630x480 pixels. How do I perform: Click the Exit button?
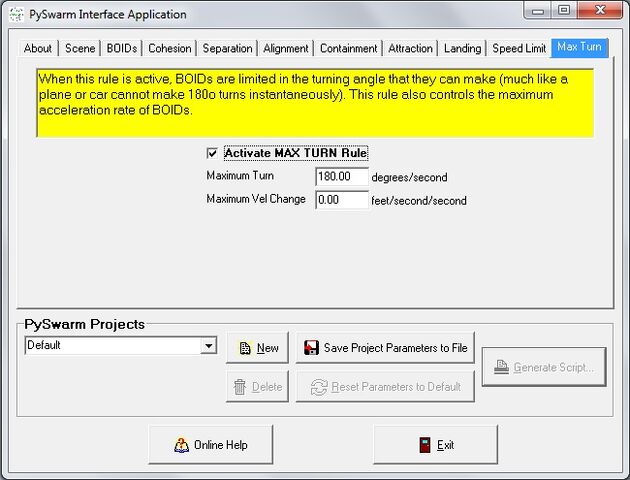coord(436,445)
